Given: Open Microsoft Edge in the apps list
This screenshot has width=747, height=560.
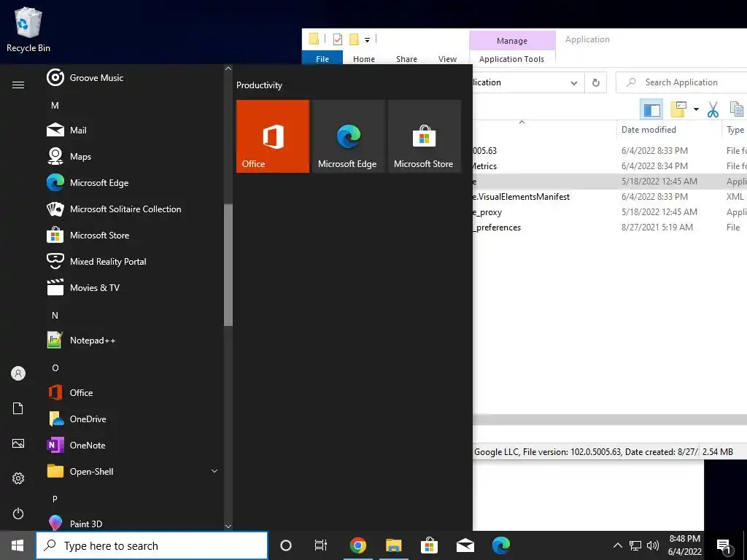Looking at the screenshot, I should coord(133,183).
